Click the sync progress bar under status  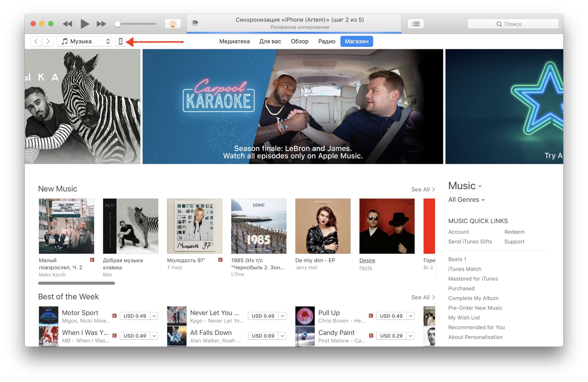click(294, 33)
